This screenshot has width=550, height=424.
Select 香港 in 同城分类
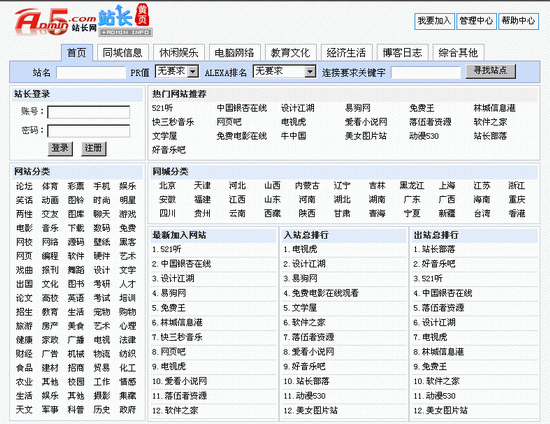(x=517, y=213)
